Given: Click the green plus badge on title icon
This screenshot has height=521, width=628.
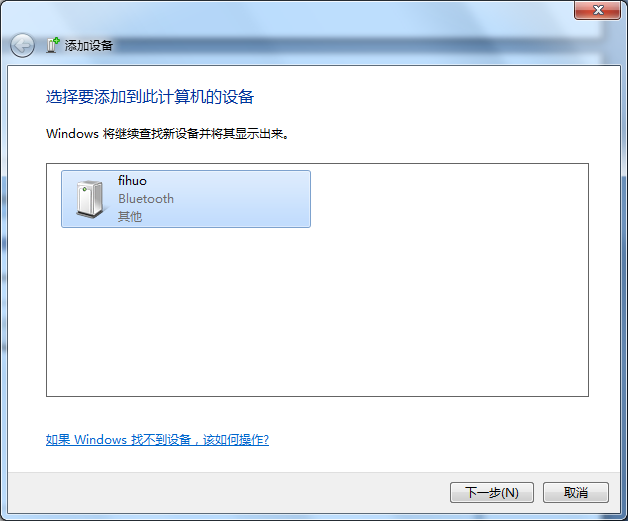Looking at the screenshot, I should [x=56, y=40].
